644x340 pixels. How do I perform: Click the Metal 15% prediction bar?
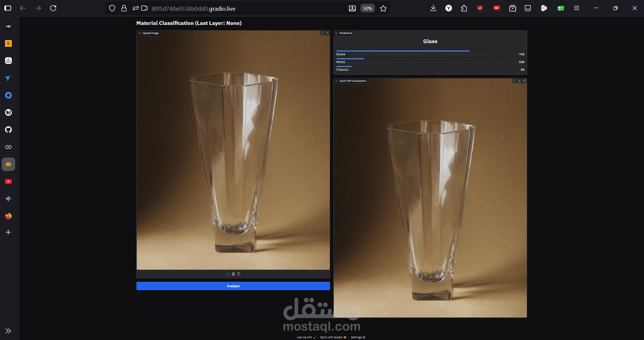tap(430, 61)
